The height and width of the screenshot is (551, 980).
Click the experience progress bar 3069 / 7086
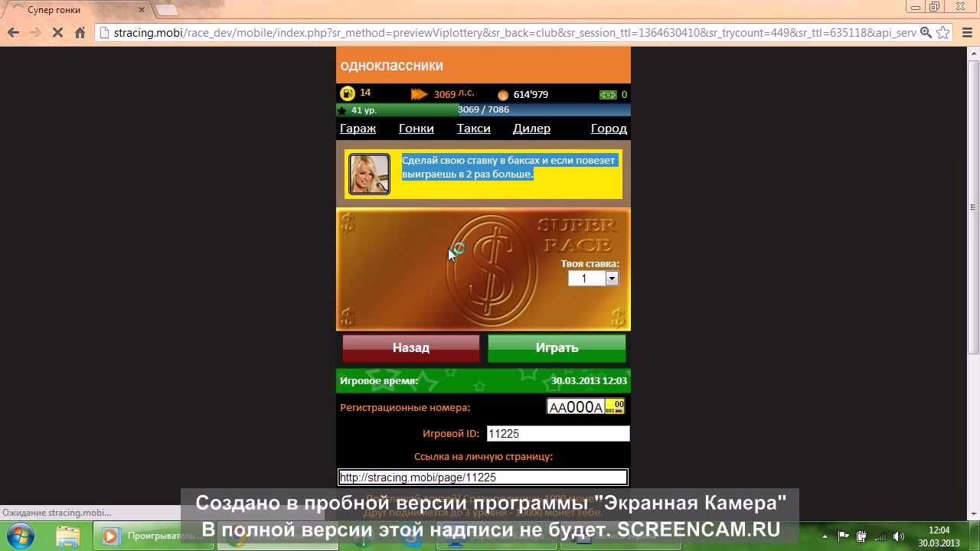click(483, 109)
